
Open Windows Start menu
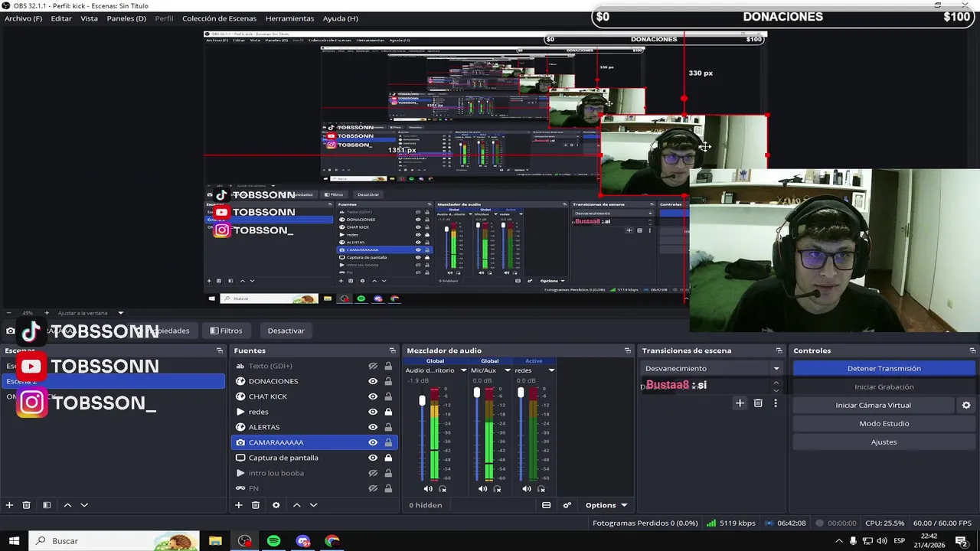[14, 541]
